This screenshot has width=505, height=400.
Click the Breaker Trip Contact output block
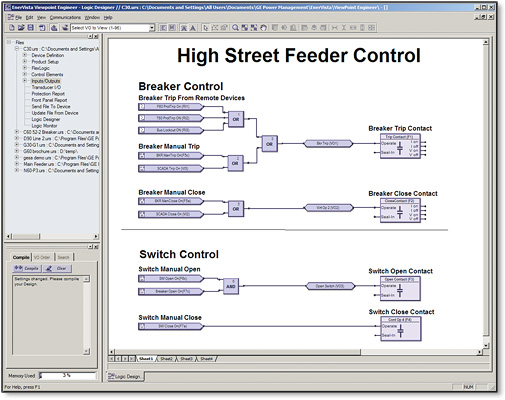point(400,146)
